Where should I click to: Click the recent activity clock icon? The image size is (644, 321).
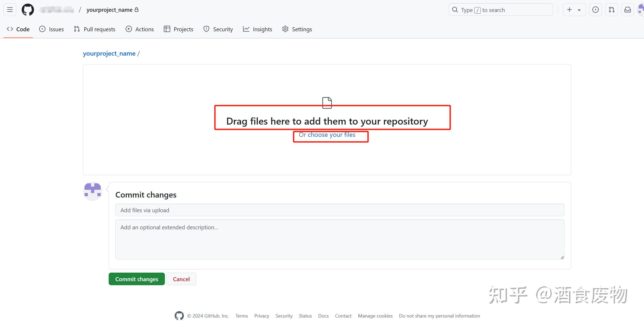(595, 9)
